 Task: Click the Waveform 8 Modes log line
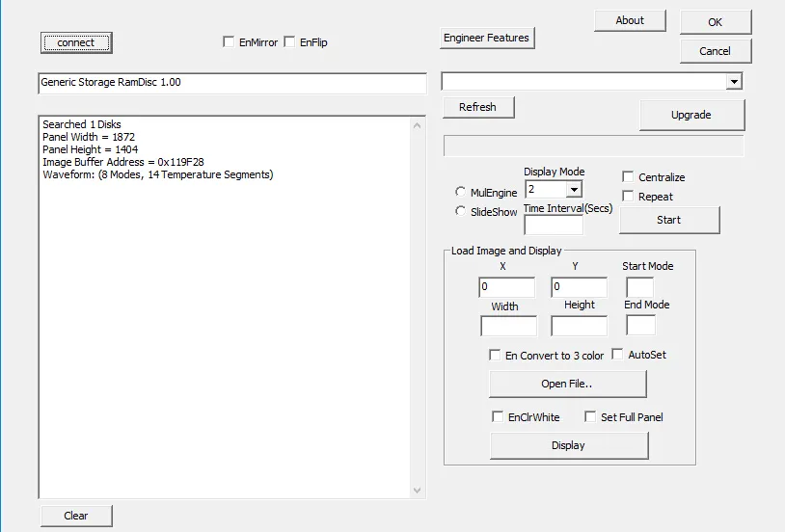click(158, 174)
